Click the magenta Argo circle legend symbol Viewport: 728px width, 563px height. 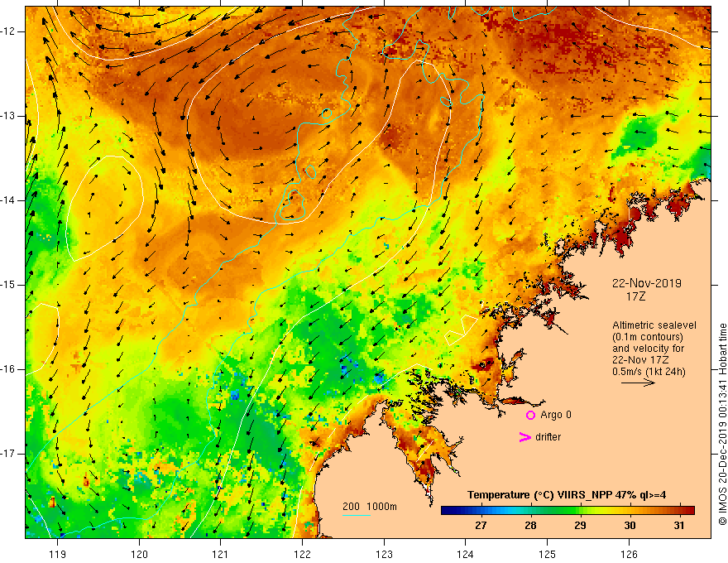(x=530, y=415)
